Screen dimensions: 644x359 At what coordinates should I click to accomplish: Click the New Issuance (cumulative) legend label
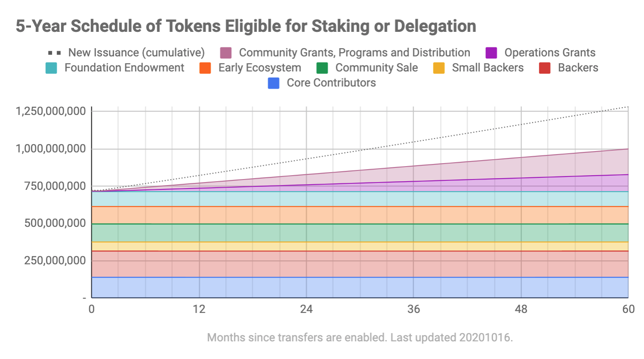click(x=136, y=53)
